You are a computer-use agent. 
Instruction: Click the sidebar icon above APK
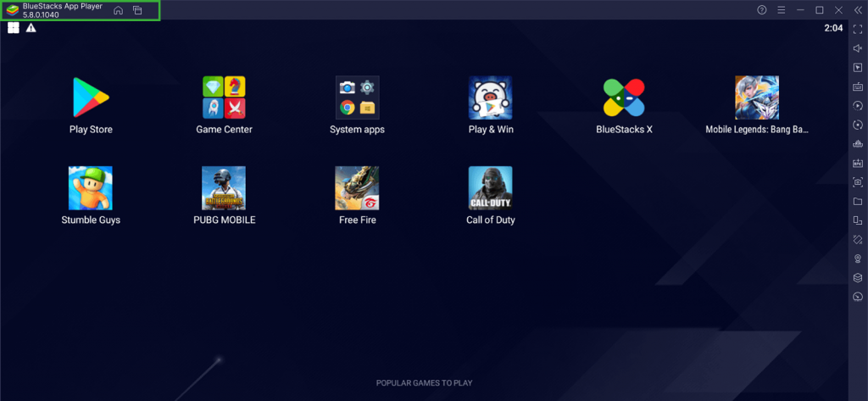[x=858, y=144]
